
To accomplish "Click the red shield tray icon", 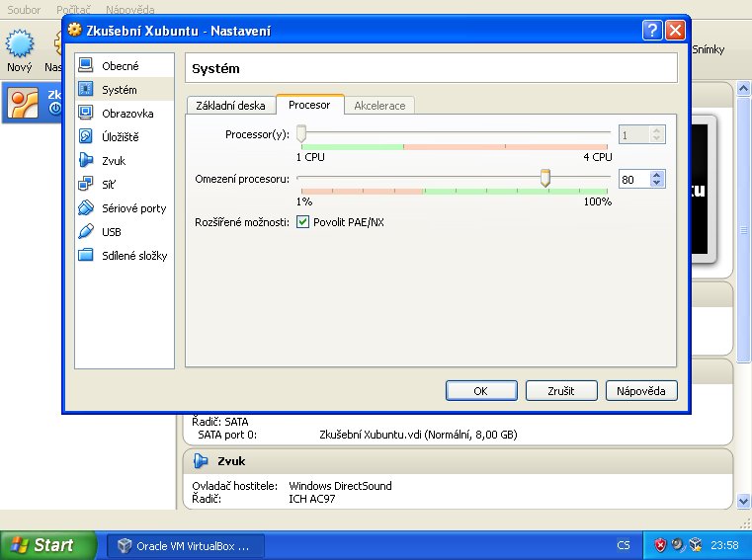I will pyautogui.click(x=660, y=545).
